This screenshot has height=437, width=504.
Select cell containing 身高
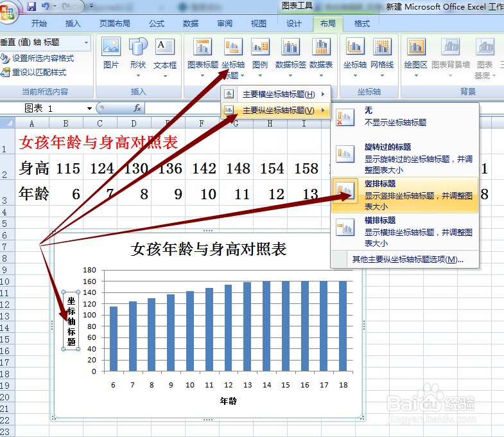click(x=32, y=168)
